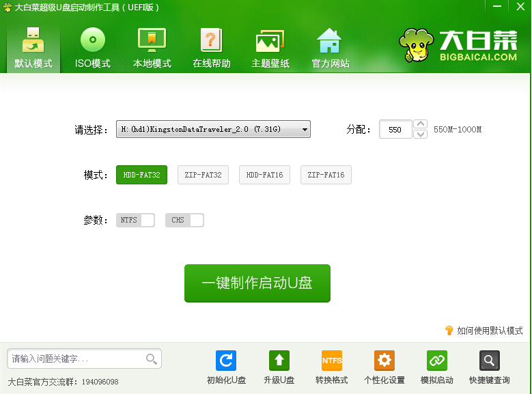Open the ISO模式 disc icon
532x394 pixels.
coord(92,41)
